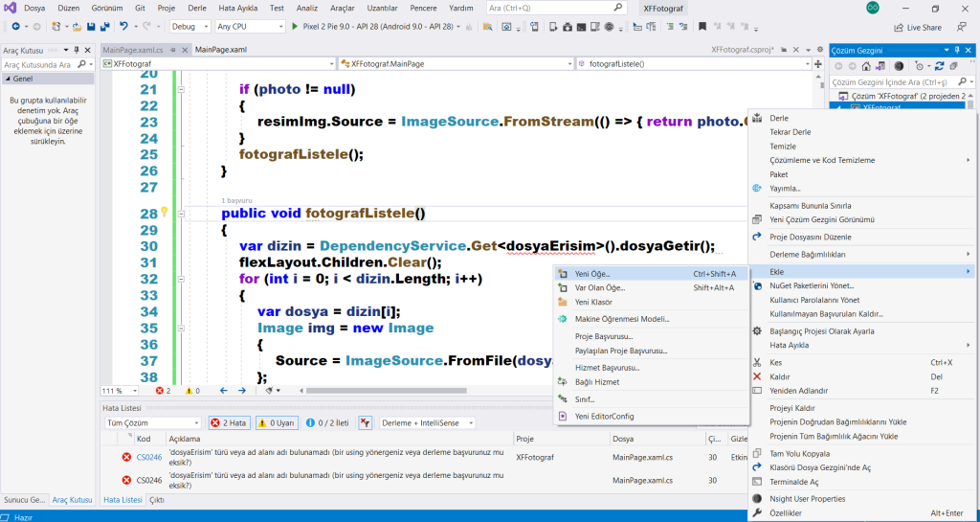Toggle the '0 / 2 İleti' messages filter
980x522 pixels.
(x=328, y=422)
